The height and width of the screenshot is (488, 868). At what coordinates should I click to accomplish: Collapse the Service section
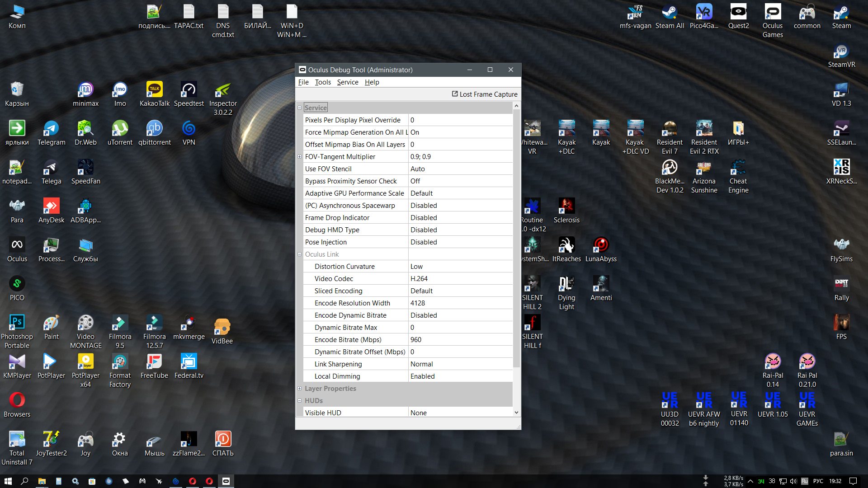click(x=299, y=108)
